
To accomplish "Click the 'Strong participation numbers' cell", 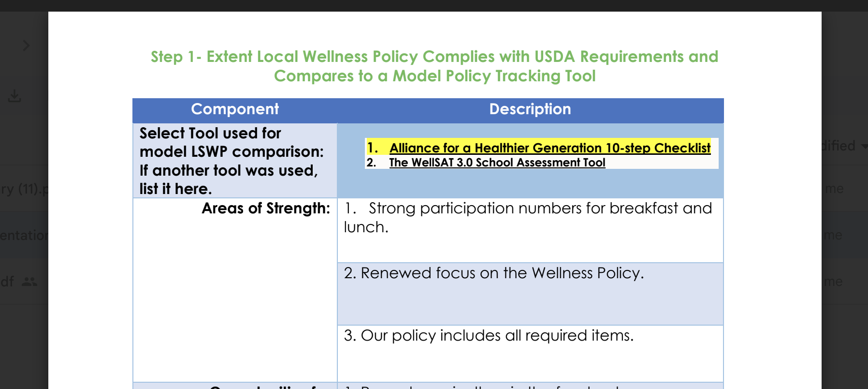I will [530, 218].
